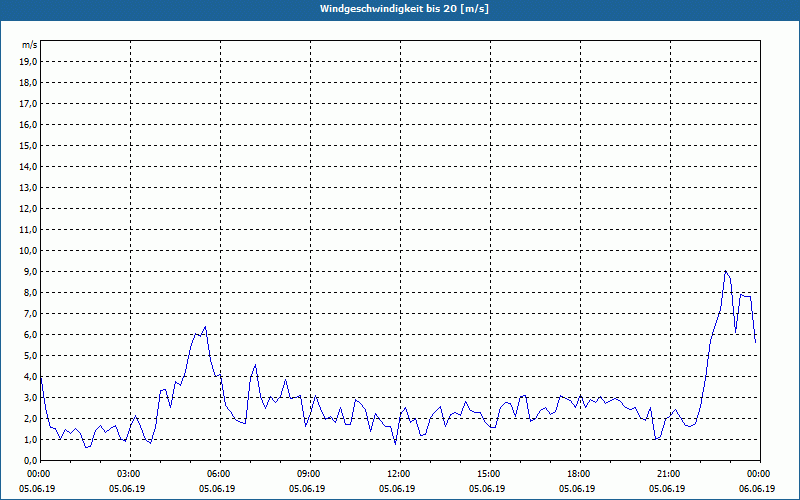The height and width of the screenshot is (500, 800).
Task: Click the '21:00' time label
Action: pyautogui.click(x=670, y=474)
